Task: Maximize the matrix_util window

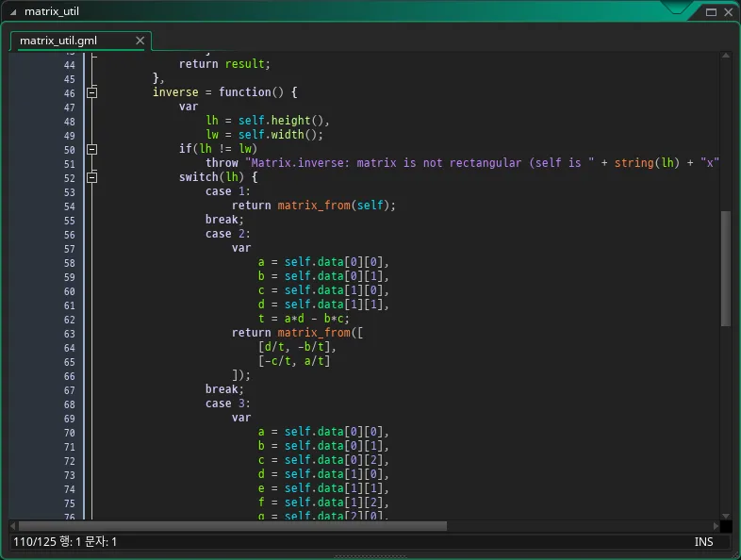Action: pyautogui.click(x=711, y=11)
